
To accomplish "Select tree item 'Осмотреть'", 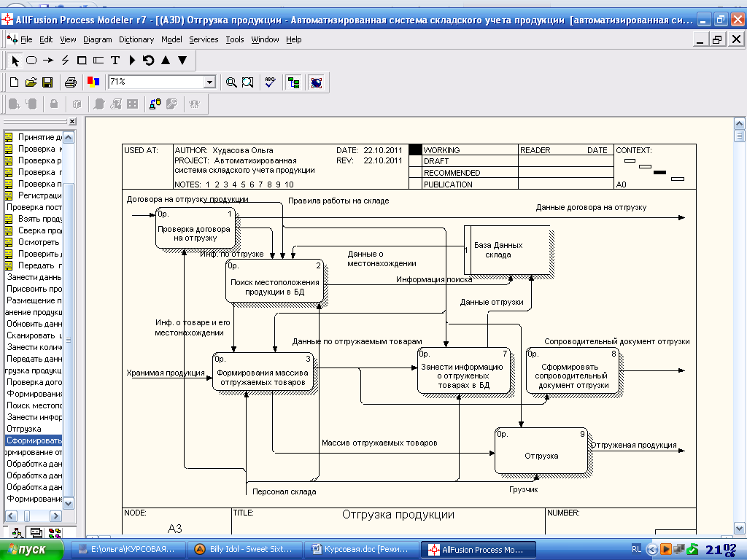I will (39, 242).
